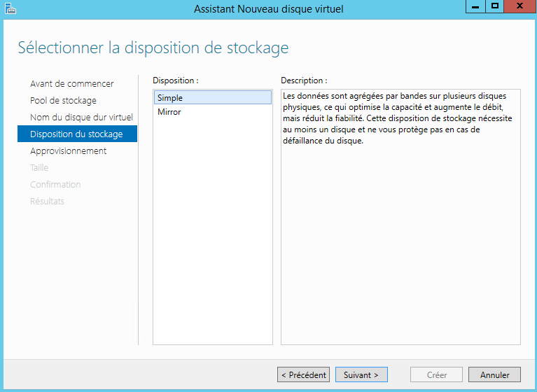Click the disabled Confirmation step
Image resolution: width=537 pixels, height=392 pixels.
pyautogui.click(x=55, y=185)
